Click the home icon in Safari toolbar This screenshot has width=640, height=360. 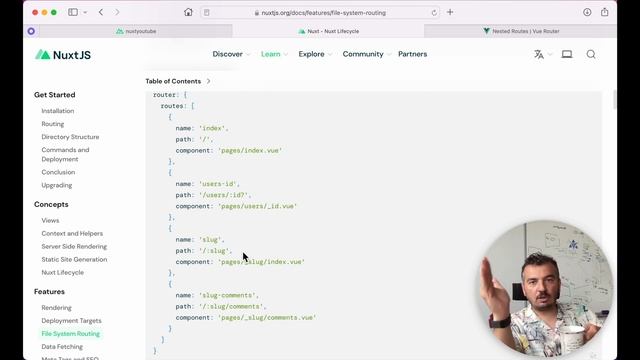(x=188, y=12)
